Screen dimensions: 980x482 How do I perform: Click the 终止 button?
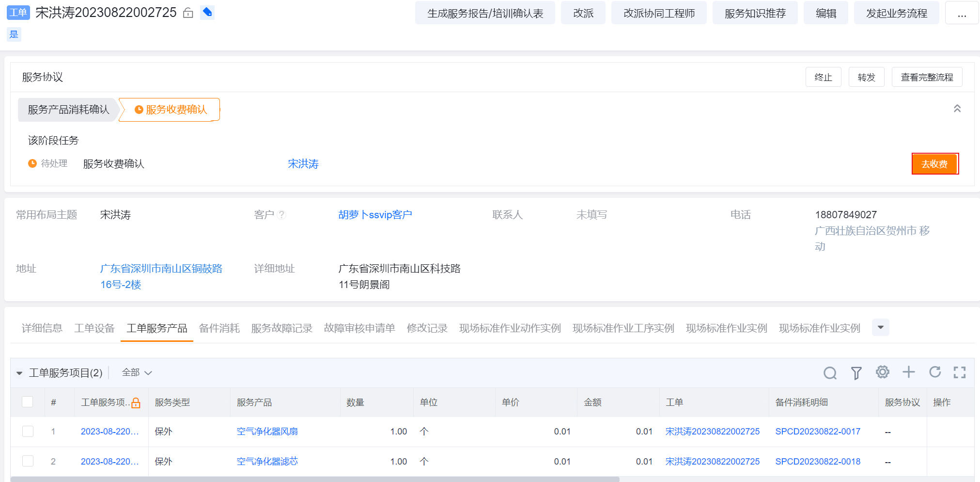(x=824, y=77)
